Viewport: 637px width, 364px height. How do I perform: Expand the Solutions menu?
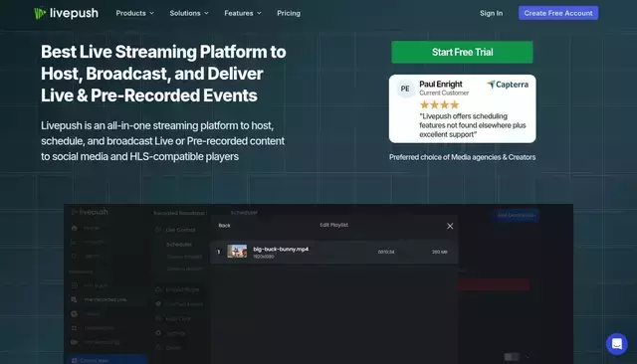[189, 13]
